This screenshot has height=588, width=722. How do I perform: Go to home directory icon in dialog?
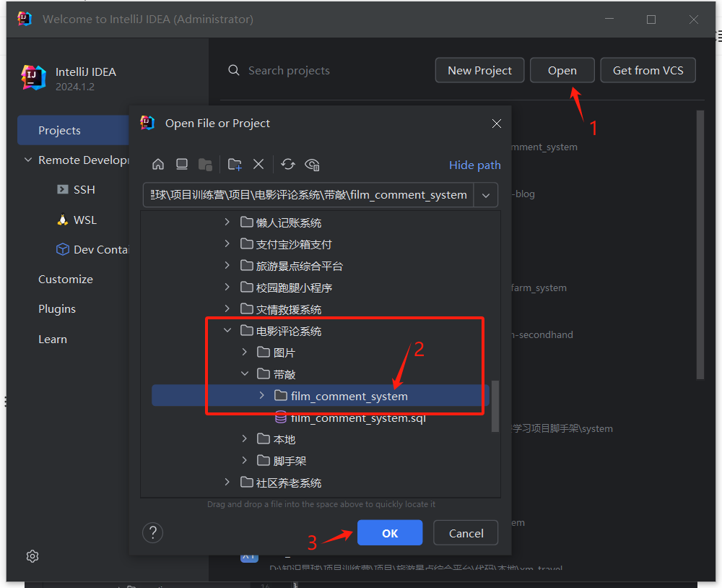tap(158, 164)
